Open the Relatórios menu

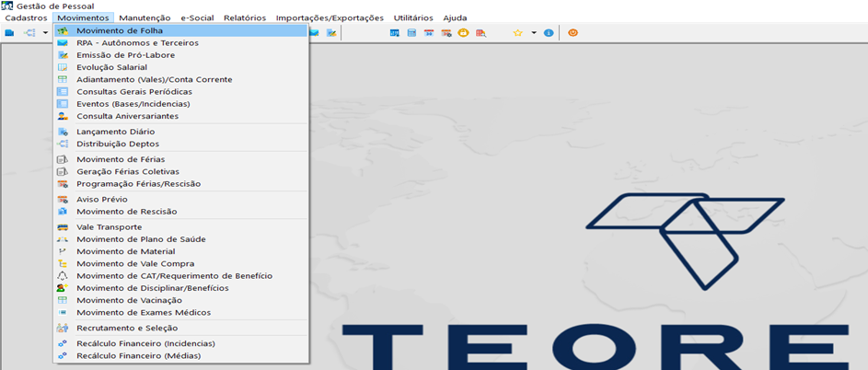click(245, 17)
